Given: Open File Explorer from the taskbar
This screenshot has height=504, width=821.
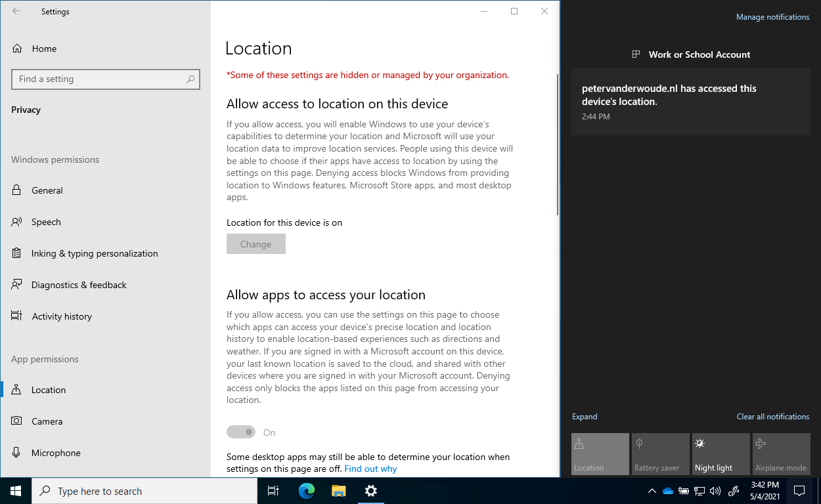Looking at the screenshot, I should click(x=338, y=490).
